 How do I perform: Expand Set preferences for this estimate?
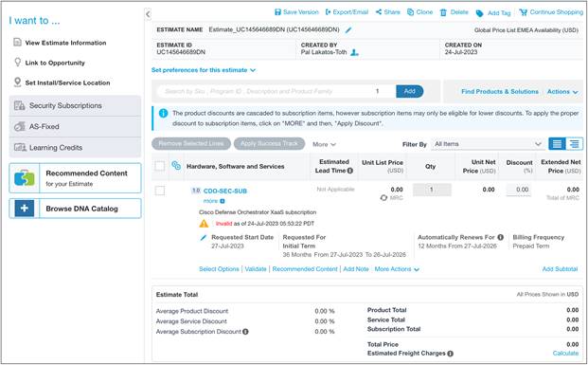pyautogui.click(x=204, y=70)
